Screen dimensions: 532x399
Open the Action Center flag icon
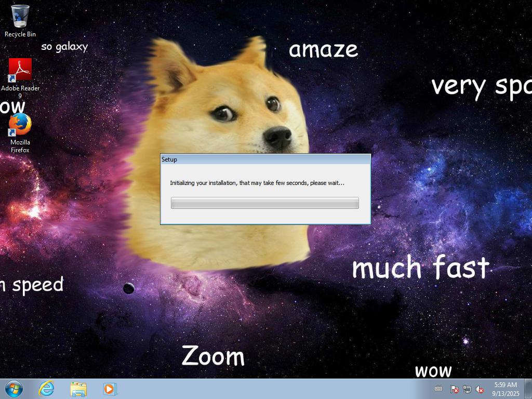click(454, 389)
